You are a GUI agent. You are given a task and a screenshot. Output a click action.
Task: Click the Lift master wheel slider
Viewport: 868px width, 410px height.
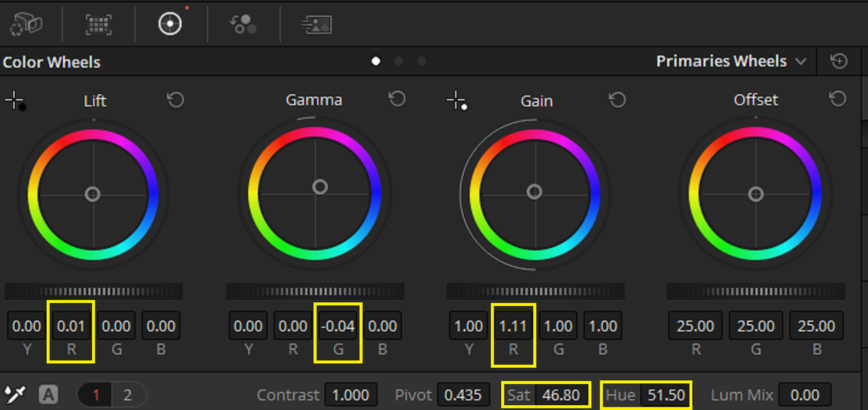point(94,291)
